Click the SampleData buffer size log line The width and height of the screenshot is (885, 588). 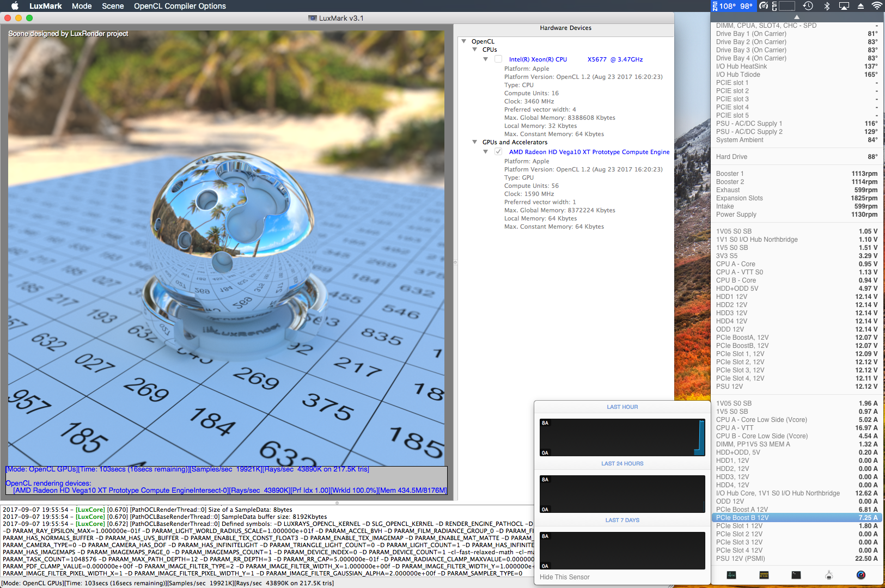point(164,517)
